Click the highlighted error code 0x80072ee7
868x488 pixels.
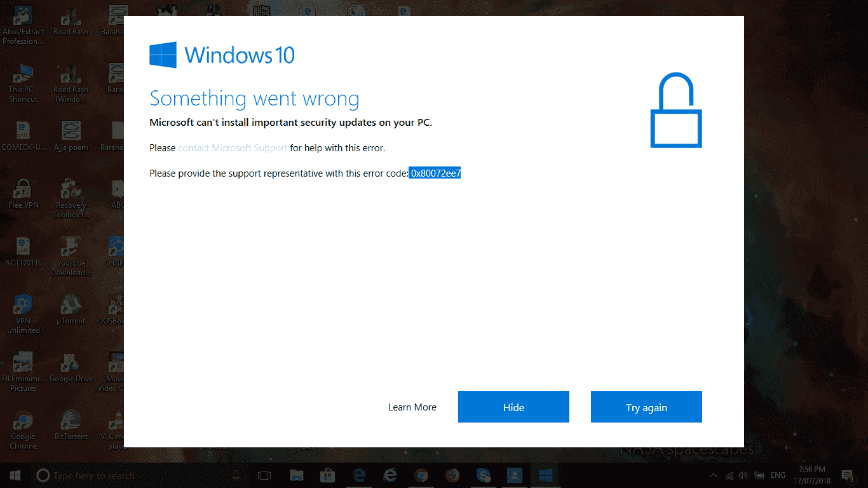435,173
